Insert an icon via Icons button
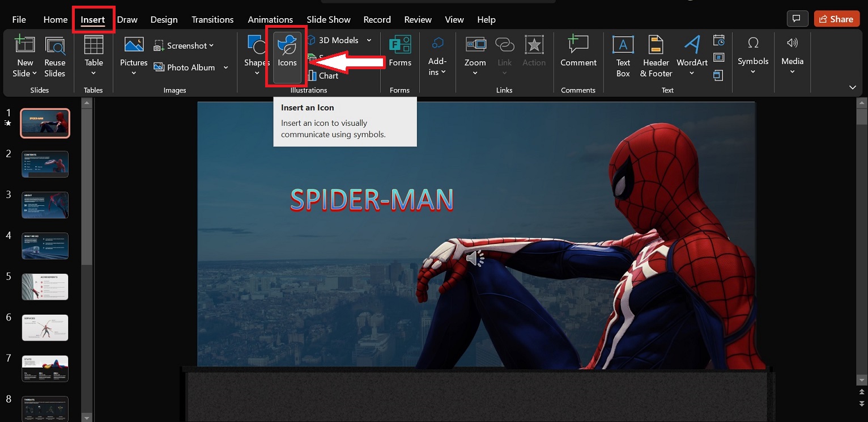 click(287, 57)
